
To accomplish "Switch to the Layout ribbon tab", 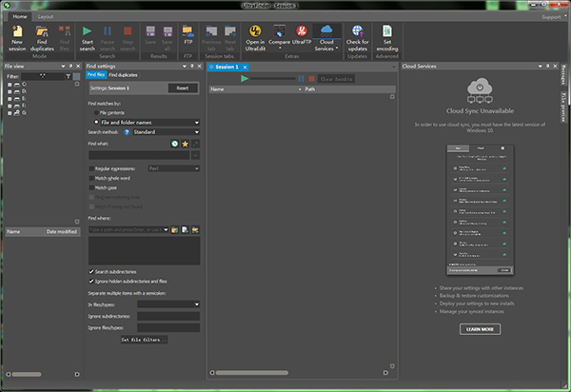I will 46,16.
